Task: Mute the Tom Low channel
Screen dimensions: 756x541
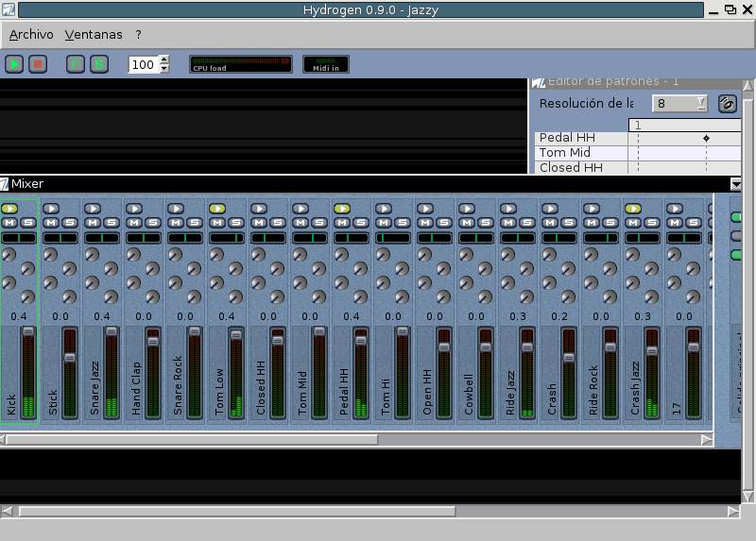Action: coord(217,223)
